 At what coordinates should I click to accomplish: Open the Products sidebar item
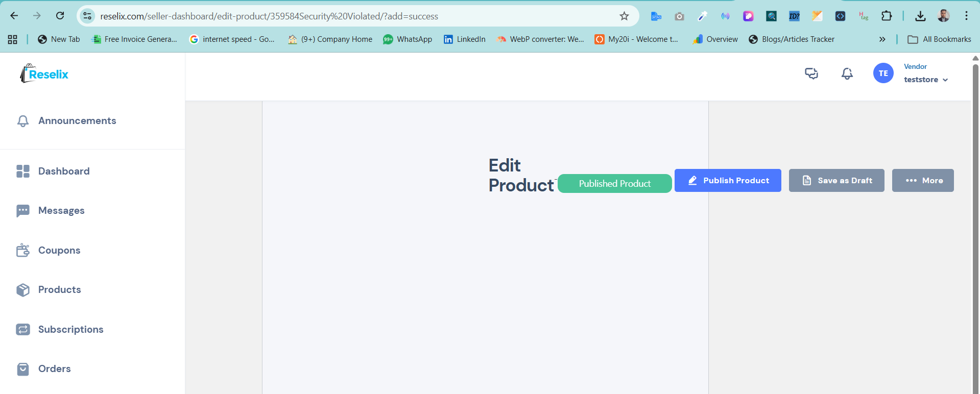pos(59,290)
